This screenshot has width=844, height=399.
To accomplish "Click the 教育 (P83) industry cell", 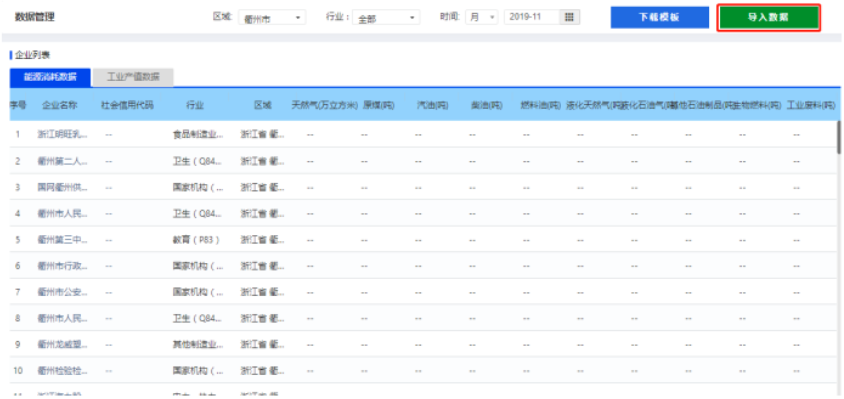I will pyautogui.click(x=196, y=240).
